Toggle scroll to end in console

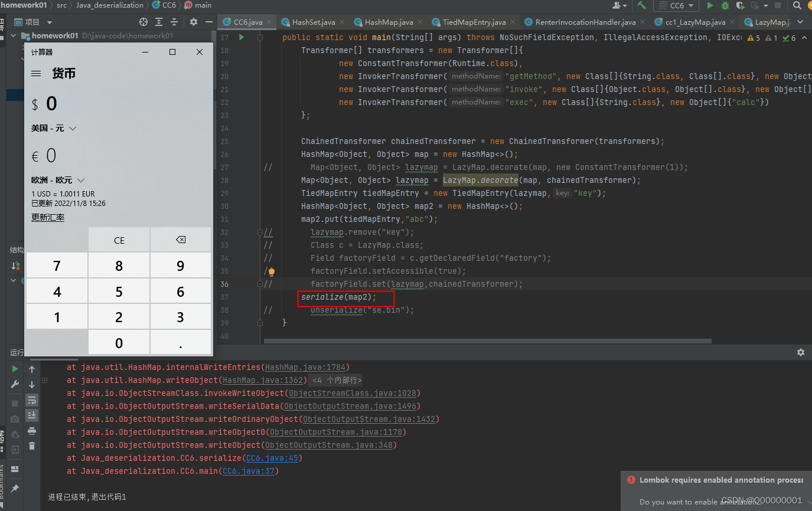pos(32,415)
